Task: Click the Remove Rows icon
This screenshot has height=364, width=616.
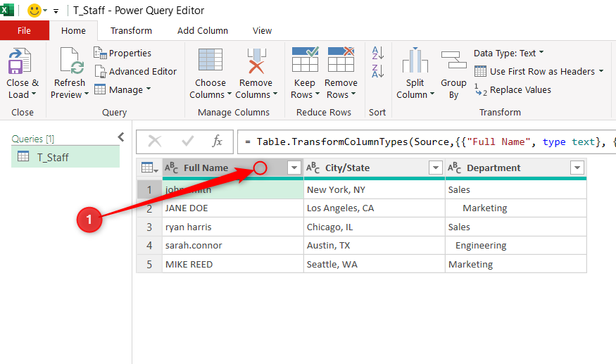Action: coord(341,59)
